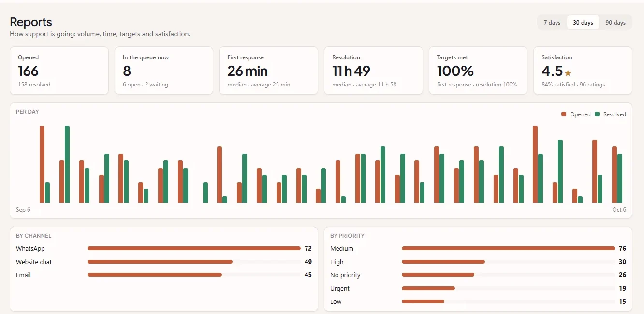This screenshot has height=314, width=644.
Task: Switch range to 90 days
Action: [x=615, y=23]
